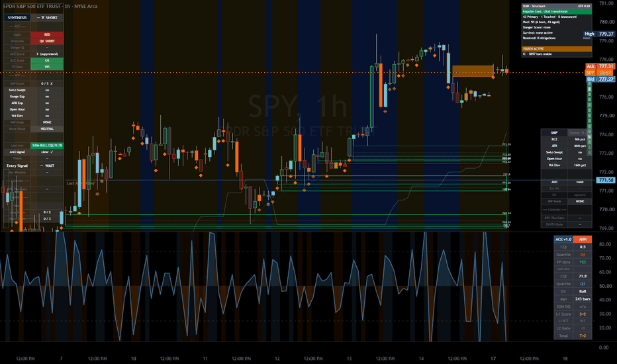This screenshot has height=364, width=617.
Task: Click the IMP Score 0 / 5 value
Action: tap(47, 83)
